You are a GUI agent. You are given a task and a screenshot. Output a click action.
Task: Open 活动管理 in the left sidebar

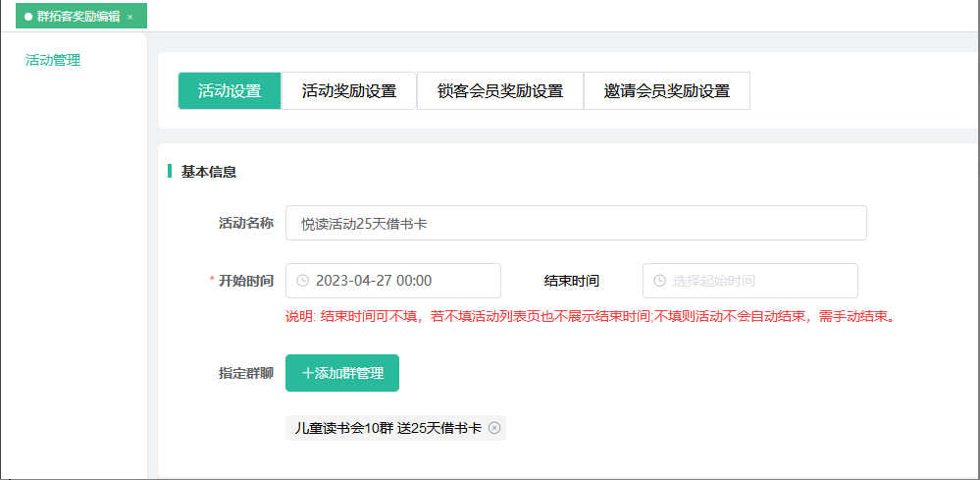pyautogui.click(x=53, y=60)
